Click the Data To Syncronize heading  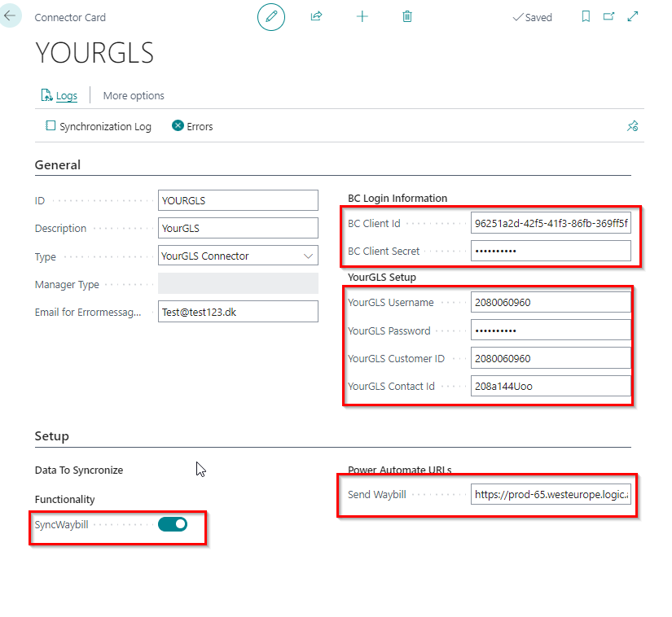point(79,470)
